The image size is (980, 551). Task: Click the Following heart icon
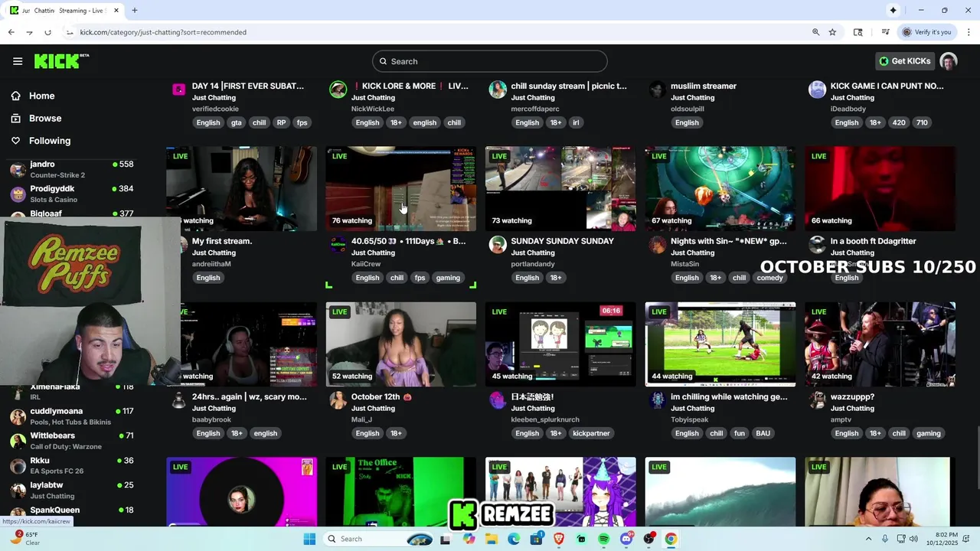[x=15, y=141]
